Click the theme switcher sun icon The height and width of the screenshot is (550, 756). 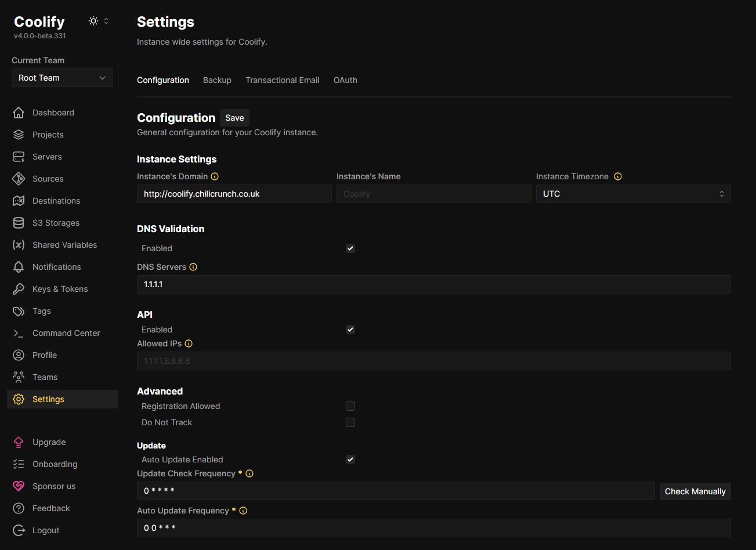(x=93, y=21)
